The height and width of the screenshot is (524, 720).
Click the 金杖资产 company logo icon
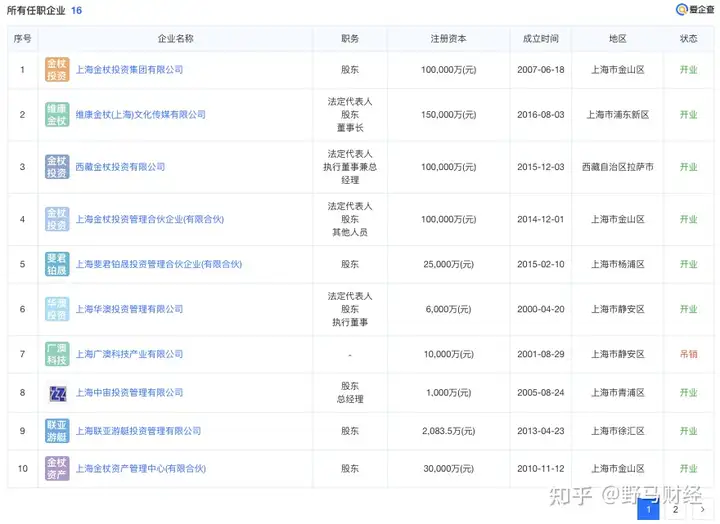tap(57, 468)
